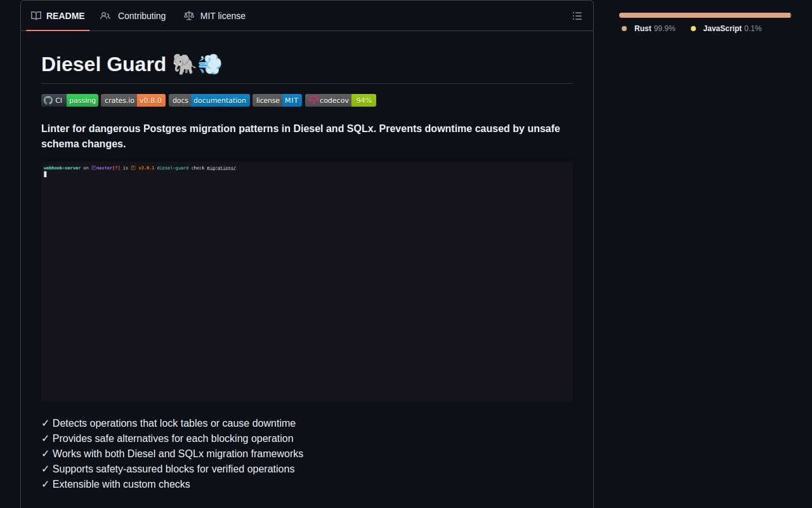
Task: Click the people icon next to Contributing
Action: [x=105, y=16]
